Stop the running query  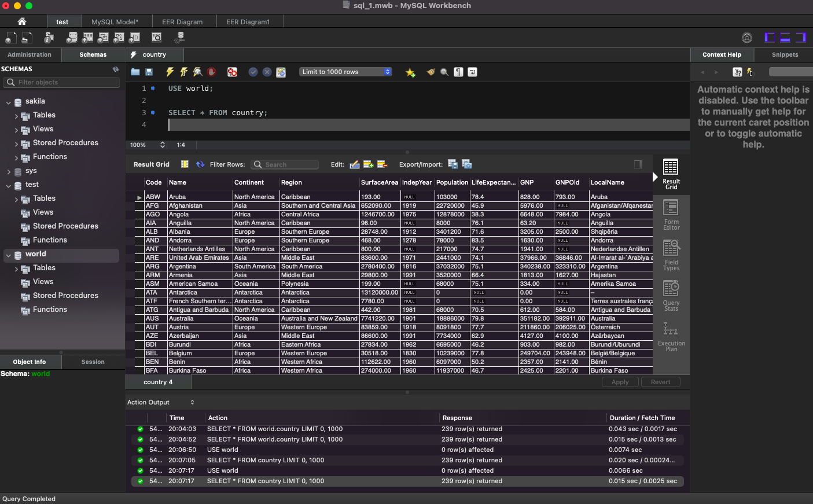point(212,72)
